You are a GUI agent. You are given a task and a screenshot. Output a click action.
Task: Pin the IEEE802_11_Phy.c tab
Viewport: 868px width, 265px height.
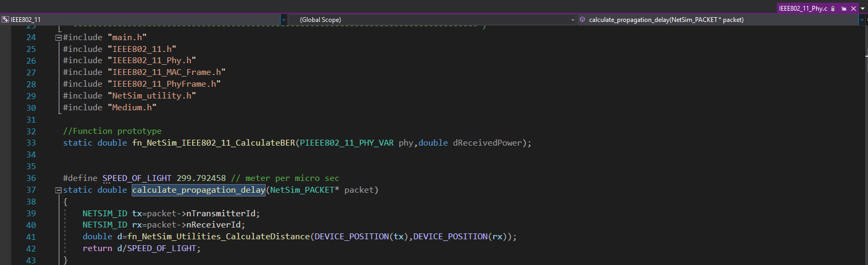point(844,9)
